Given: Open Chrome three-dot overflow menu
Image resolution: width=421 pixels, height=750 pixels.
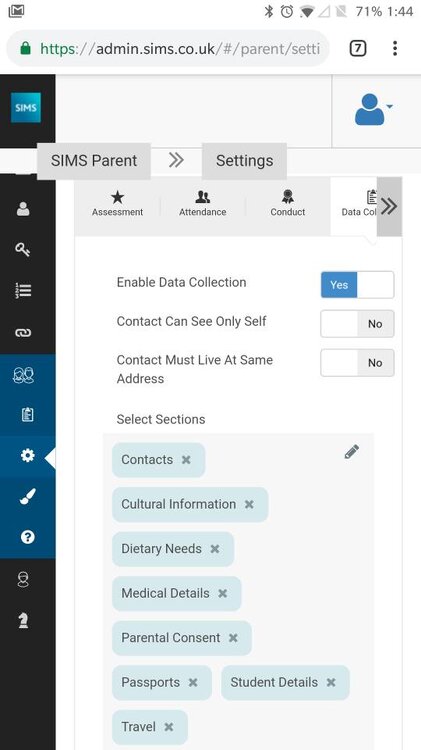Looking at the screenshot, I should (395, 48).
